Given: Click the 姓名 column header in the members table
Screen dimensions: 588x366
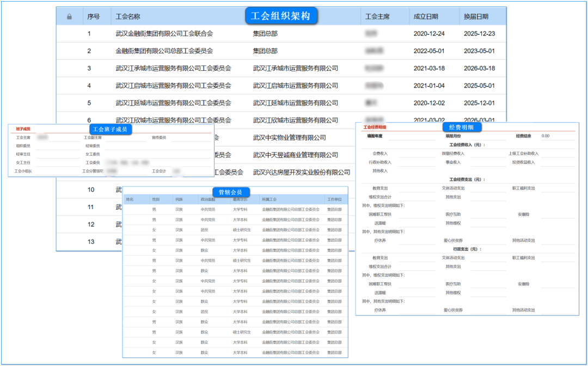Looking at the screenshot, I should [130, 199].
